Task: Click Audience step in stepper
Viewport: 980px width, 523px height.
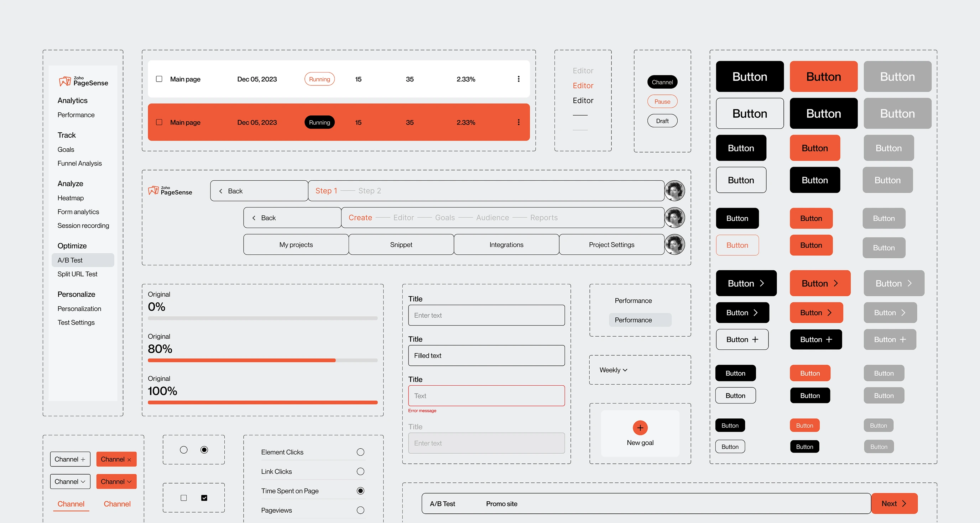Action: 492,218
